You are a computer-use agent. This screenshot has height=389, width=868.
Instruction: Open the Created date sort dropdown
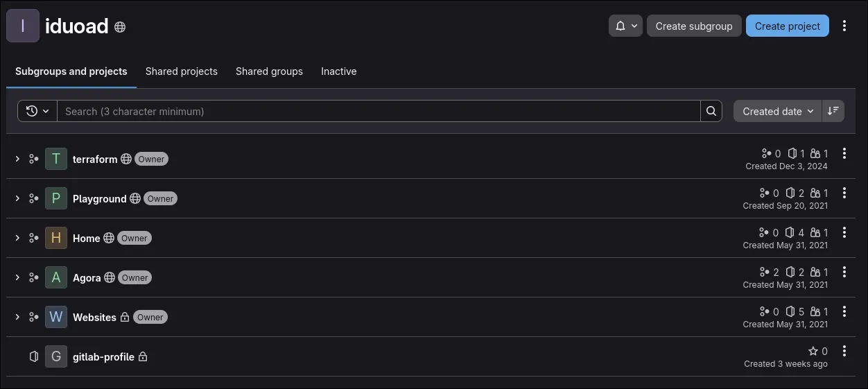coord(777,111)
